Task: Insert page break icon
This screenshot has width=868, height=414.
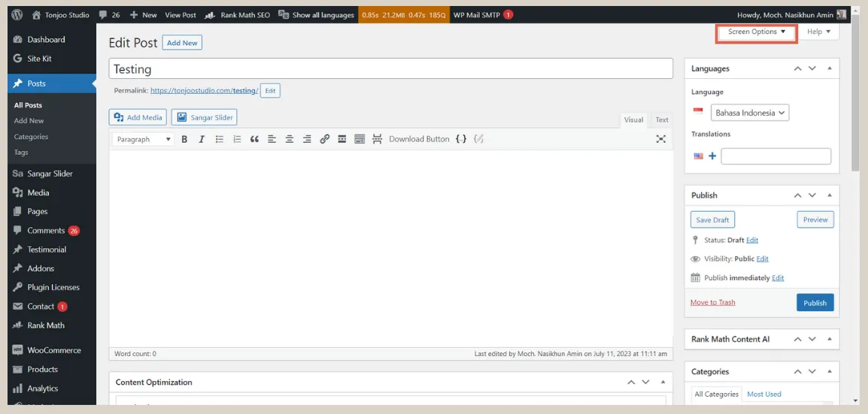Action: [378, 139]
